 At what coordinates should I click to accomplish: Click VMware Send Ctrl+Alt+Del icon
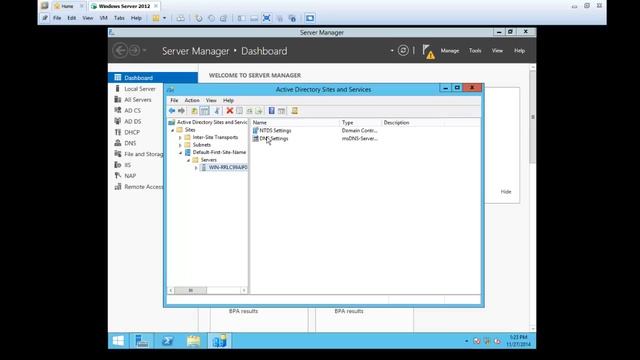pos(180,18)
